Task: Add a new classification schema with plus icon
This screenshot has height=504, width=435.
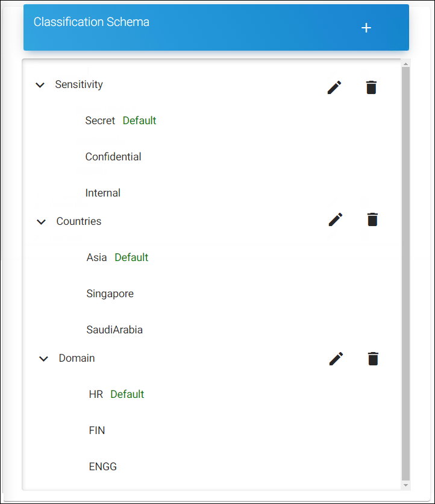Action: 366,28
